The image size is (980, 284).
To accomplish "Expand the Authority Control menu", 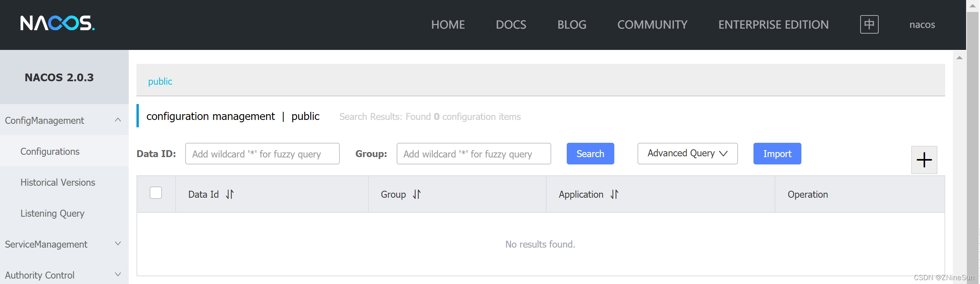I will tap(64, 275).
